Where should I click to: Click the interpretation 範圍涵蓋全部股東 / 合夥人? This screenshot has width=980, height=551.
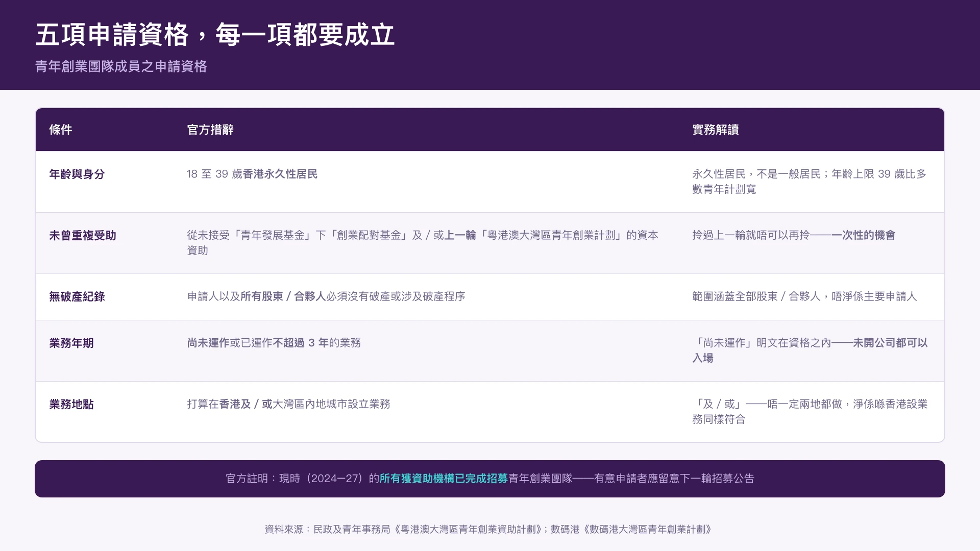804,296
